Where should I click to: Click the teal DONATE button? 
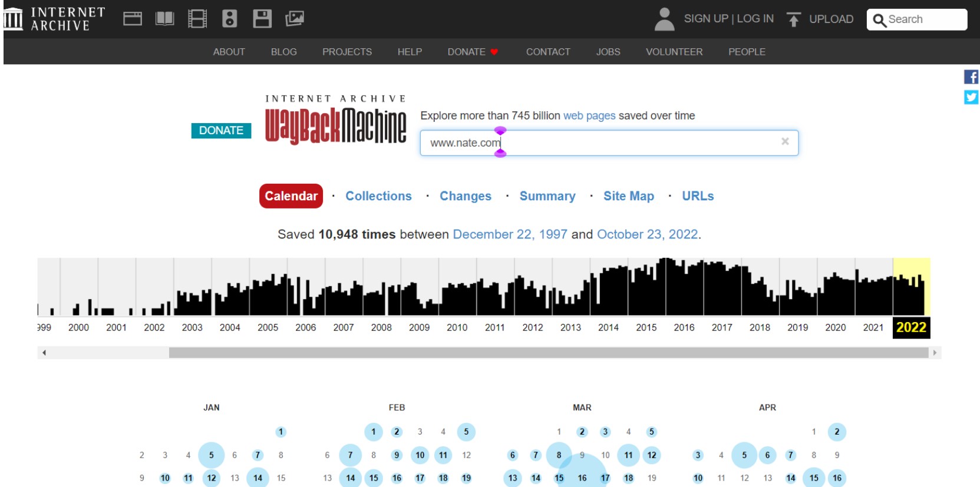coord(221,130)
